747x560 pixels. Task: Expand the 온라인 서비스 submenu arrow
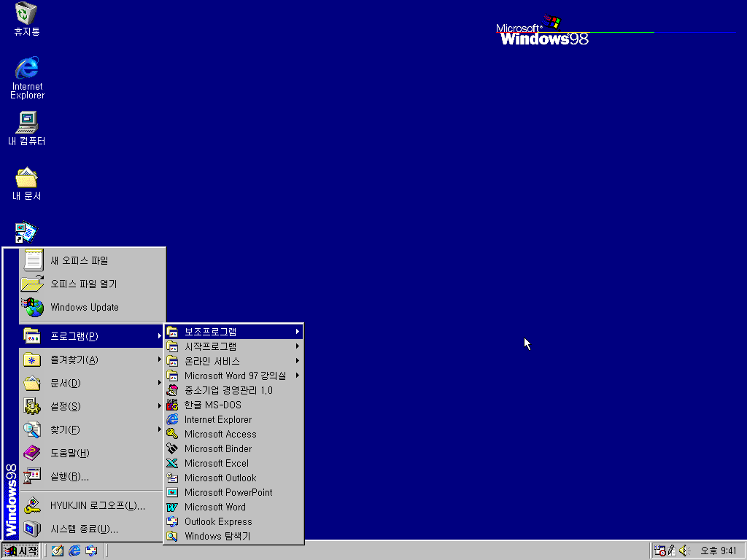coord(298,361)
